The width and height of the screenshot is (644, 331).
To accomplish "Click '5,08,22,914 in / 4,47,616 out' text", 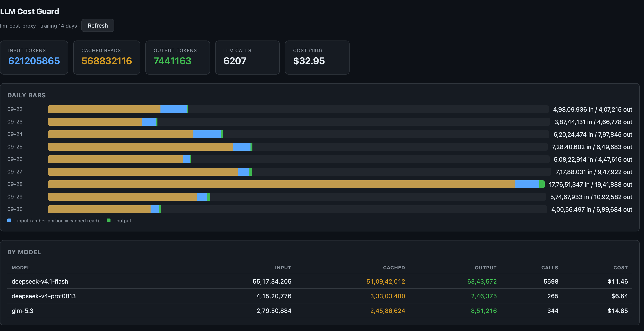I will [x=593, y=160].
